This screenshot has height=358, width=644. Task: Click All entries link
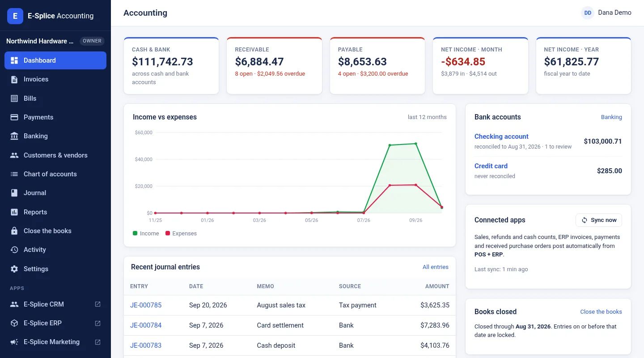click(x=436, y=267)
